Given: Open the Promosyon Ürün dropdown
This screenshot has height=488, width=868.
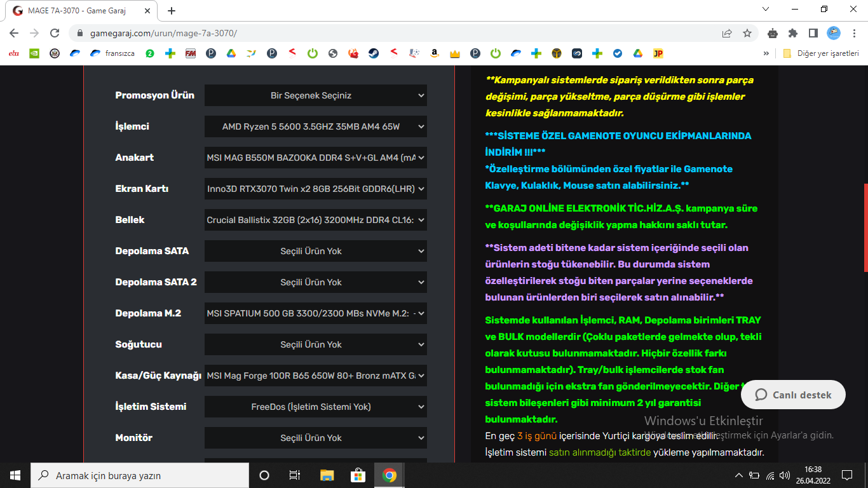Looking at the screenshot, I should point(316,95).
